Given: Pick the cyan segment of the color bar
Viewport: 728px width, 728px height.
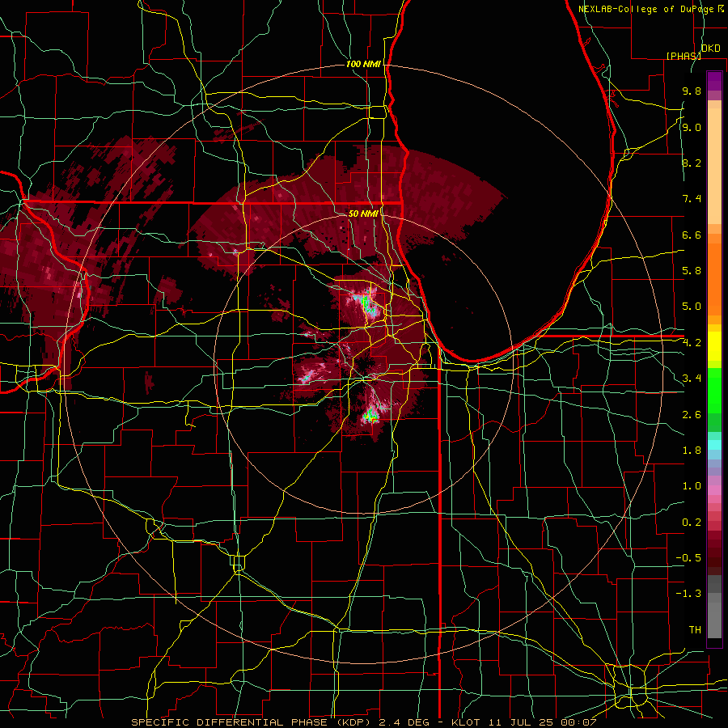Looking at the screenshot, I should pos(714,445).
